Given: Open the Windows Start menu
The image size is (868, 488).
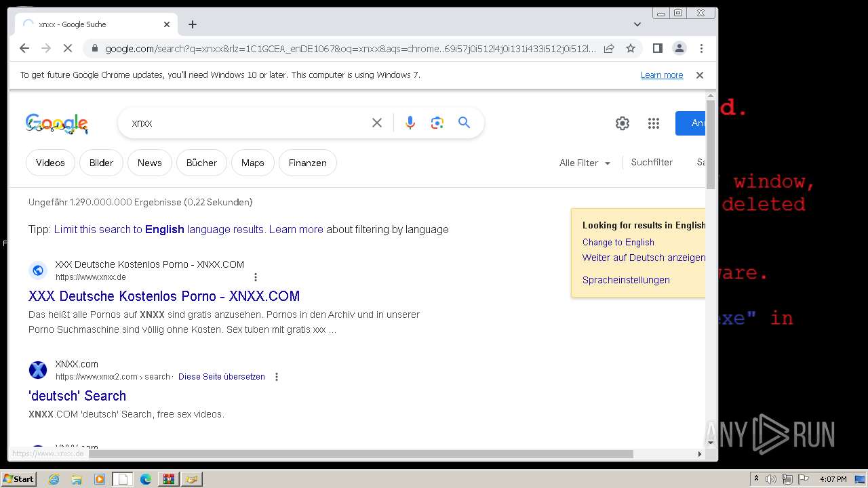Looking at the screenshot, I should [x=18, y=479].
